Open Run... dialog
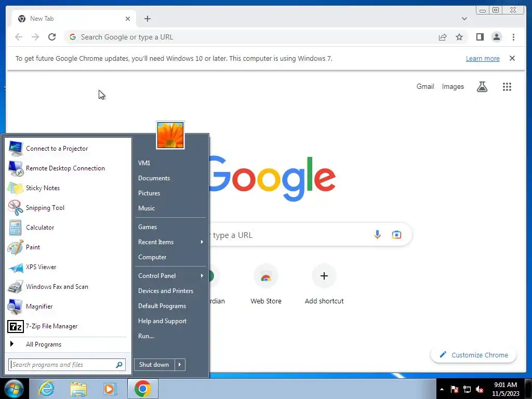This screenshot has width=532, height=399. (170, 336)
